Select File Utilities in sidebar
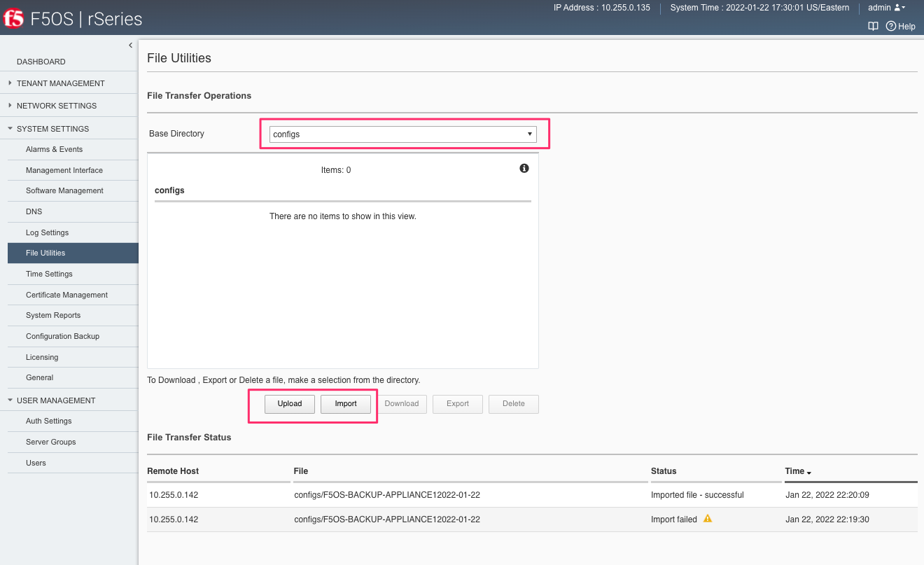924x565 pixels. coord(73,253)
